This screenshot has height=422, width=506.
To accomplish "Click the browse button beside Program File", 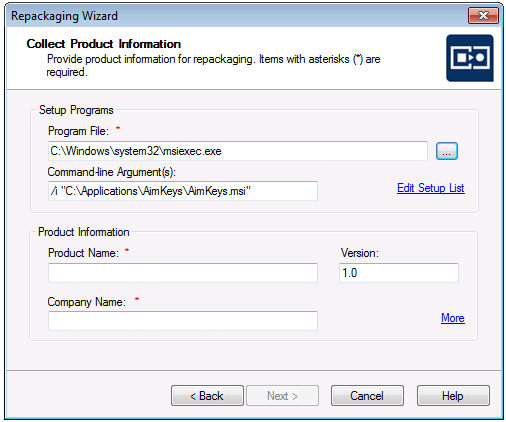I will (447, 151).
